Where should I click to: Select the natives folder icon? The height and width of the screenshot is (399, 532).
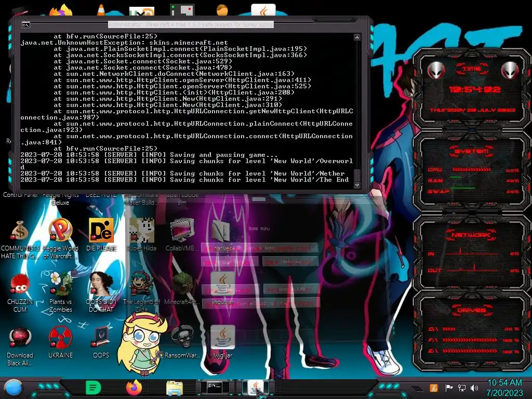222,235
